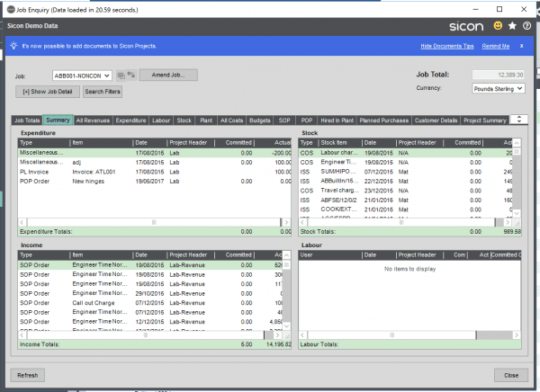Click the Amend Job button
This screenshot has height=392, width=540.
pos(168,75)
